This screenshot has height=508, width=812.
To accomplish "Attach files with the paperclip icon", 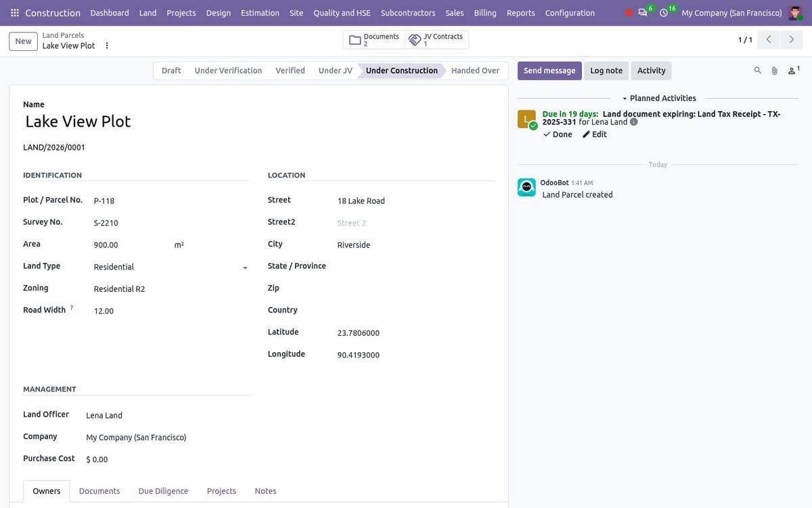I will [774, 70].
